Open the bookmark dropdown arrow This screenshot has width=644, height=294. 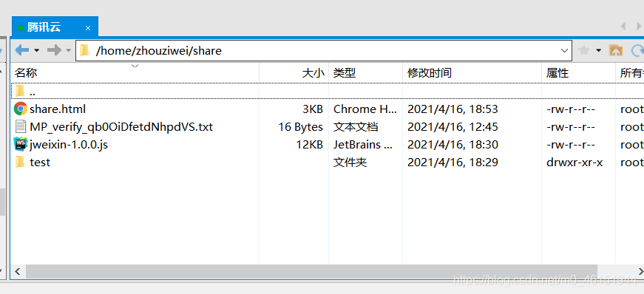tap(599, 51)
